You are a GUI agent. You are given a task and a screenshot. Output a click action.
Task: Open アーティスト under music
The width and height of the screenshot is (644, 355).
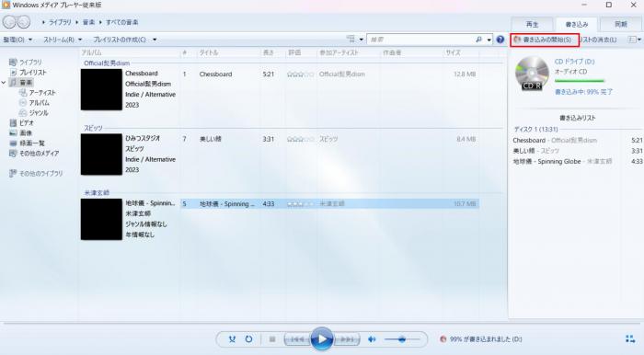42,93
